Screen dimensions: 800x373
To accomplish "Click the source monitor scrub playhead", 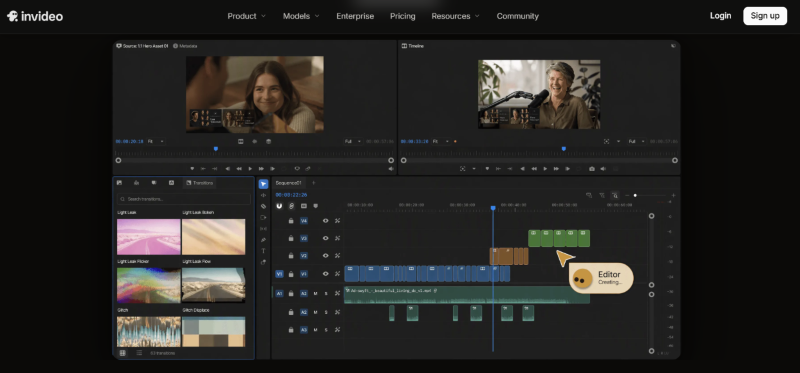I will click(216, 148).
